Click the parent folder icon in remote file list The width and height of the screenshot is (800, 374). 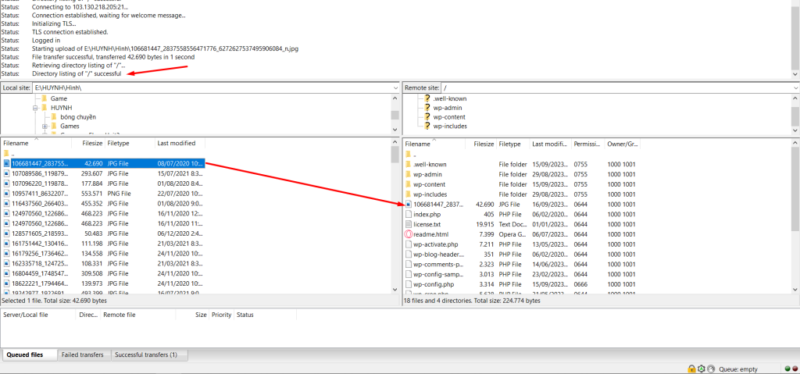coord(408,154)
